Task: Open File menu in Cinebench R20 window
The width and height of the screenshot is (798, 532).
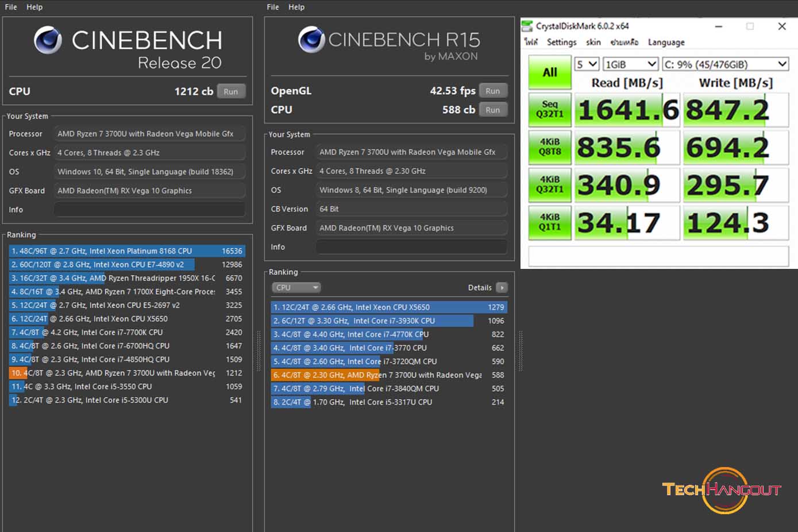Action: point(11,7)
